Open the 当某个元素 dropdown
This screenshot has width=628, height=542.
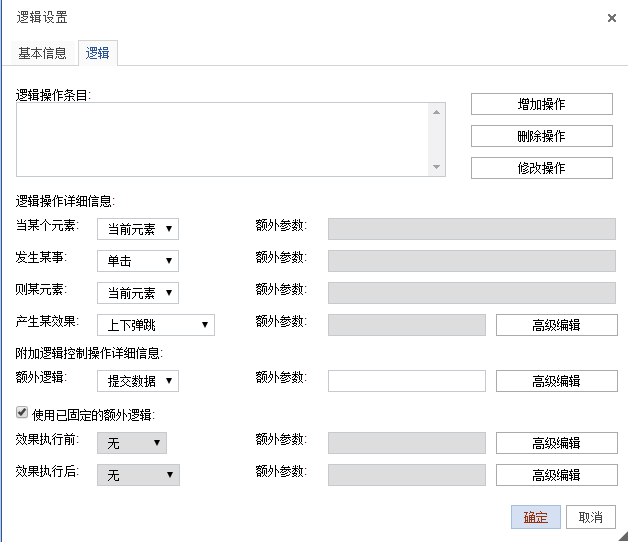pos(138,229)
